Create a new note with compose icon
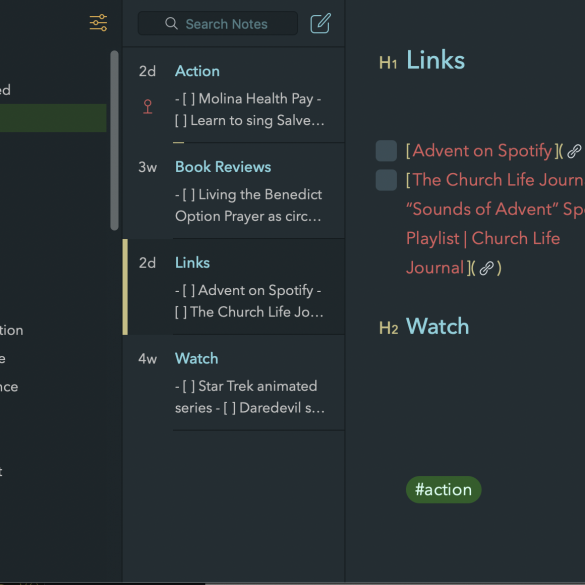This screenshot has width=585, height=585. pyautogui.click(x=320, y=23)
